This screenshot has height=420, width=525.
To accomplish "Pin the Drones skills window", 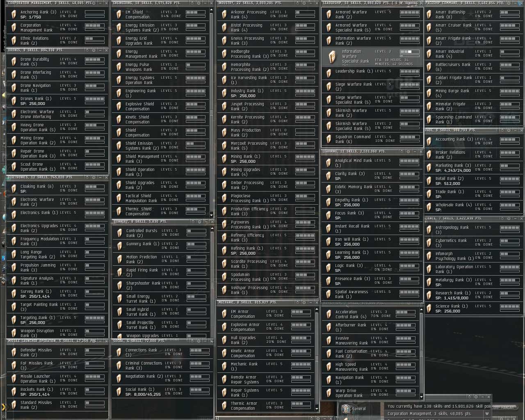I will (x=94, y=50).
